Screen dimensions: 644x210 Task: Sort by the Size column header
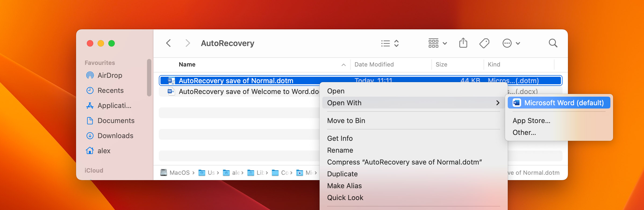pos(441,65)
